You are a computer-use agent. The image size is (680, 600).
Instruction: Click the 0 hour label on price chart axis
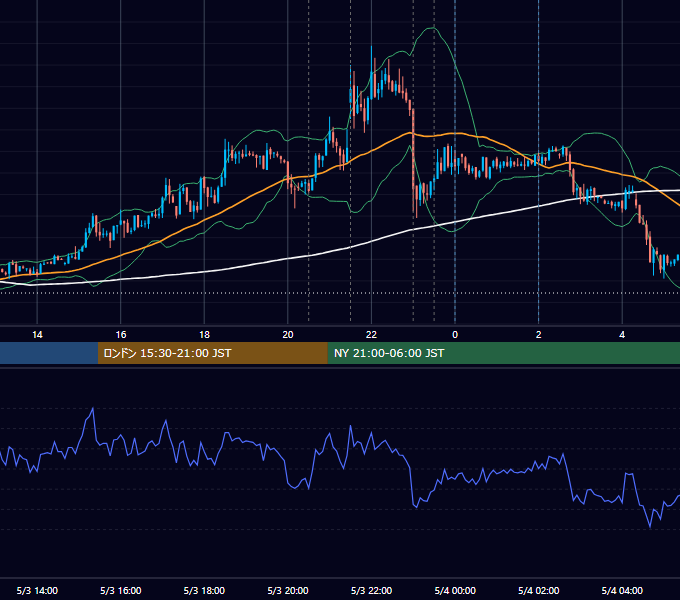[x=455, y=335]
